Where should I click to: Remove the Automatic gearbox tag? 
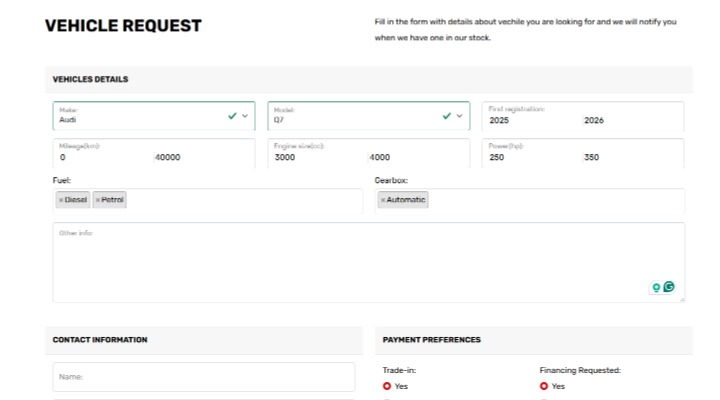pos(383,200)
